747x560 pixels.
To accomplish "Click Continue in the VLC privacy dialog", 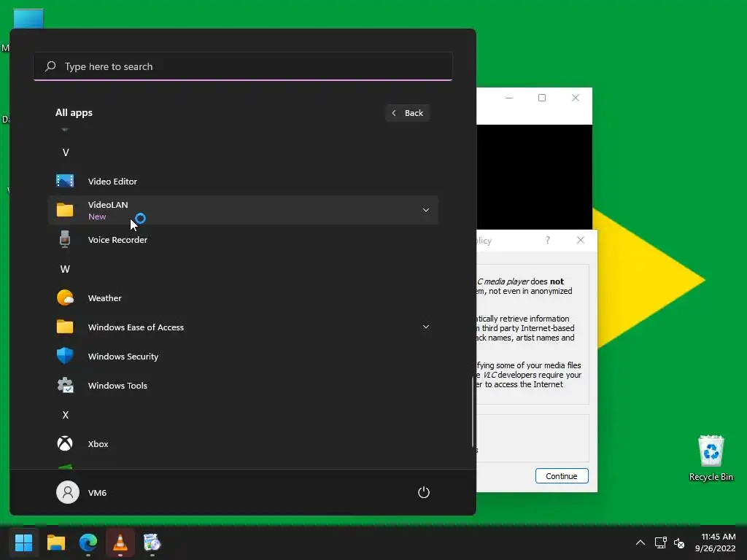I will 562,475.
